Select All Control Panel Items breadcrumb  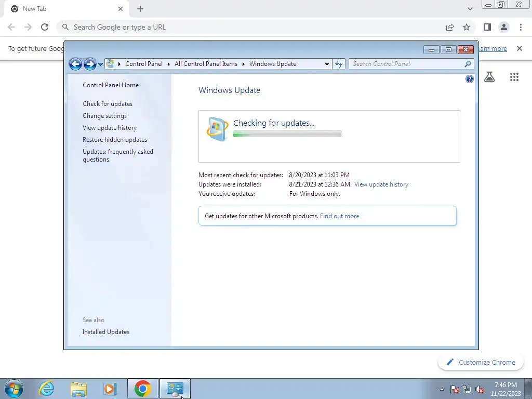coord(206,64)
